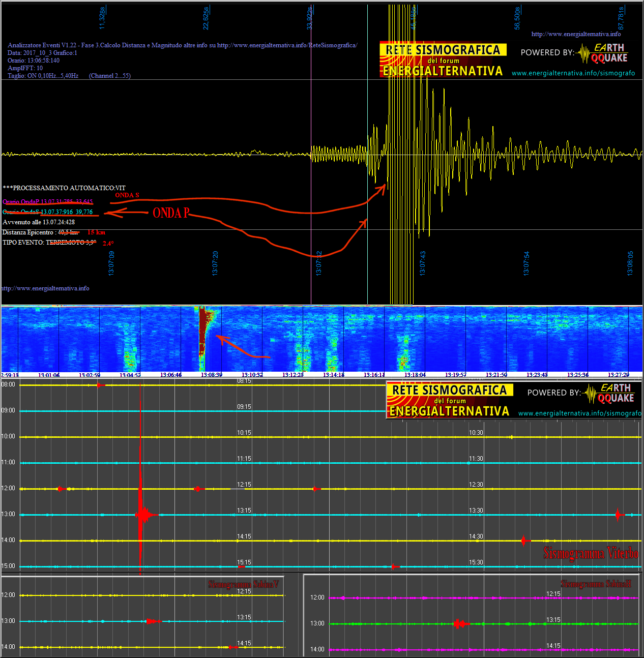Click the 'Sismogramma SabinaH' title
Viewport: 644px width, 658px height.
596,584
